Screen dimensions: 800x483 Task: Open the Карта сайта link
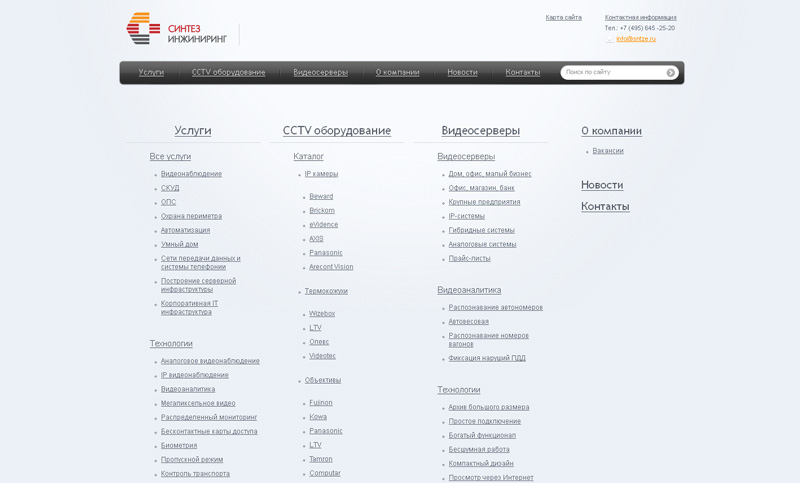[563, 17]
